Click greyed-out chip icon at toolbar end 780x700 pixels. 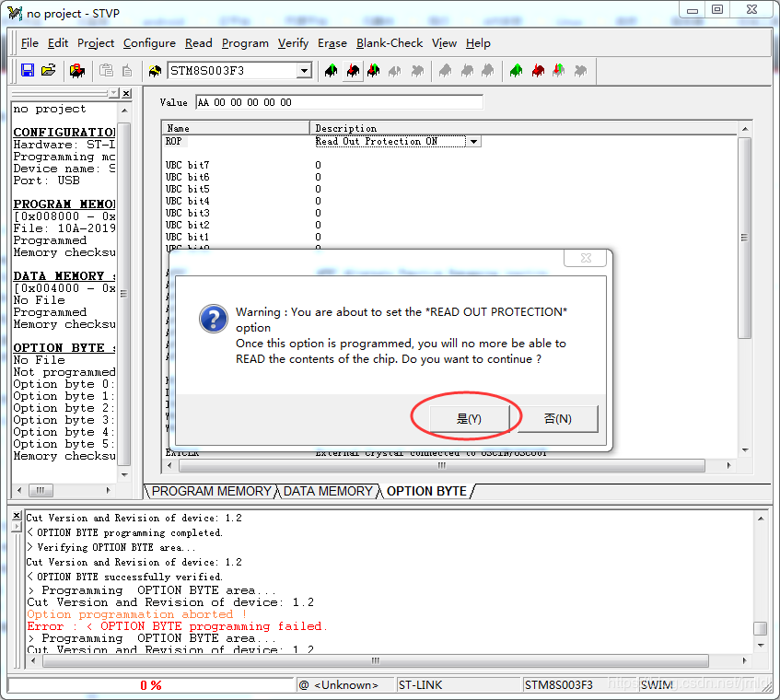point(580,71)
